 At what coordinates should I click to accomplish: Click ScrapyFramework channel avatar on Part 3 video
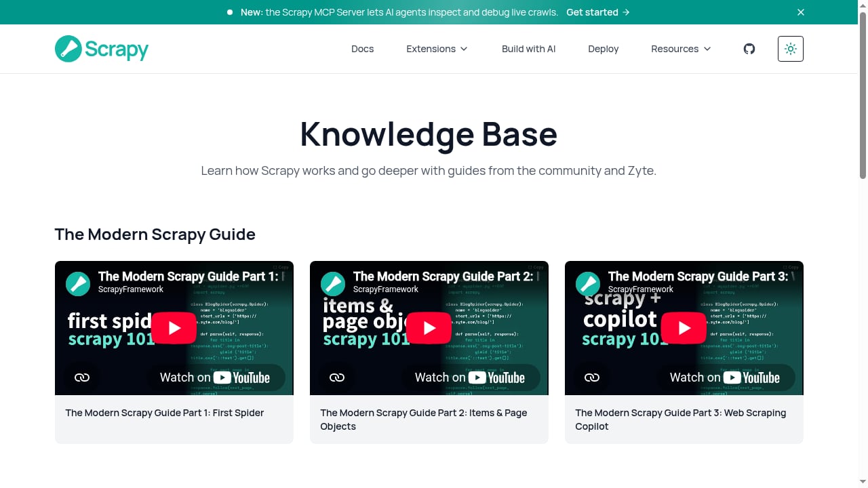click(588, 284)
